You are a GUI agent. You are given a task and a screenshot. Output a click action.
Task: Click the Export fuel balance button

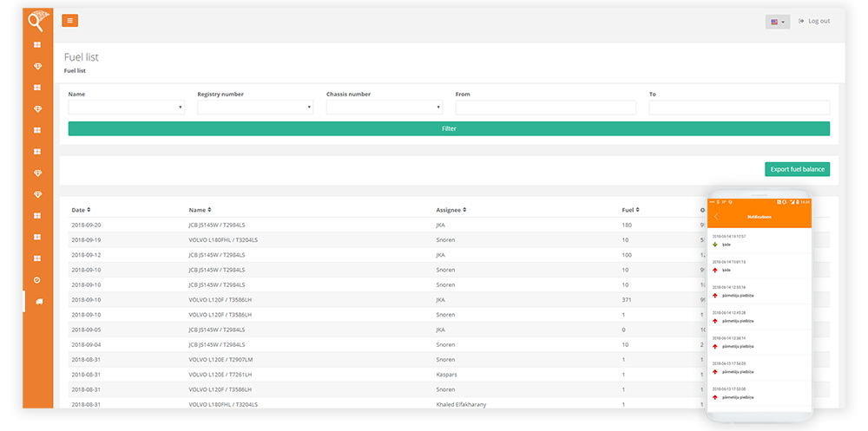[797, 169]
